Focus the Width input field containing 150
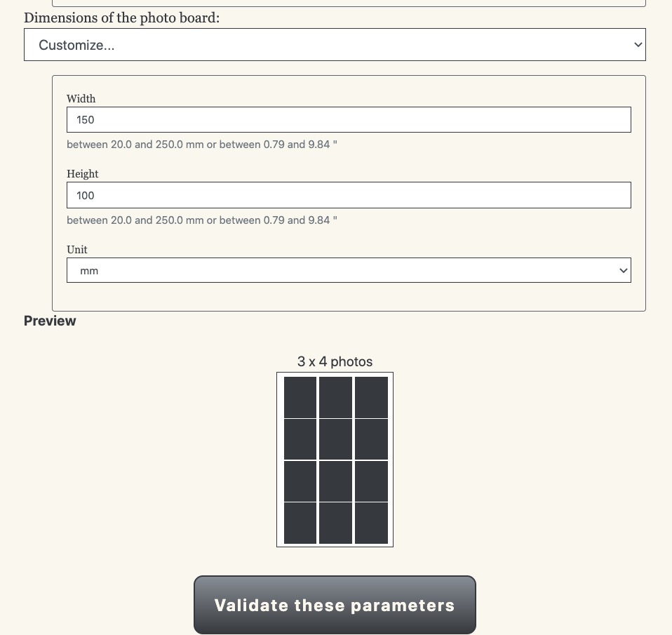 [349, 120]
